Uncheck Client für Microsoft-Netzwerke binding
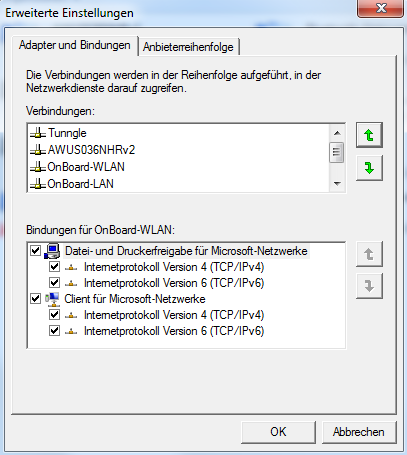407x455 pixels. [35, 298]
